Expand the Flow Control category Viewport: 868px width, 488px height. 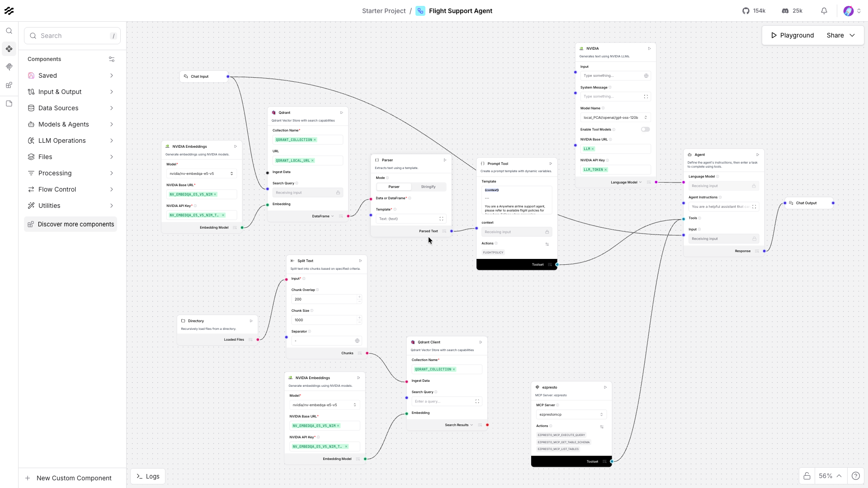(71, 189)
